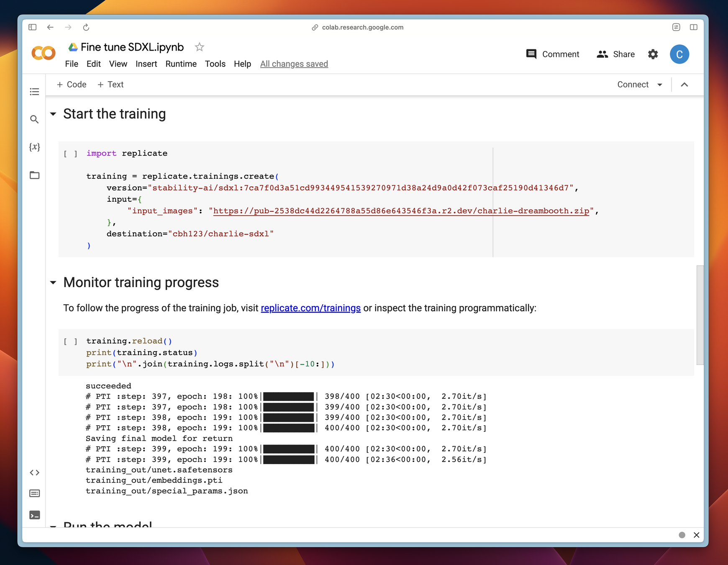Open the code snippets panel
This screenshot has width=728, height=565.
tap(34, 473)
